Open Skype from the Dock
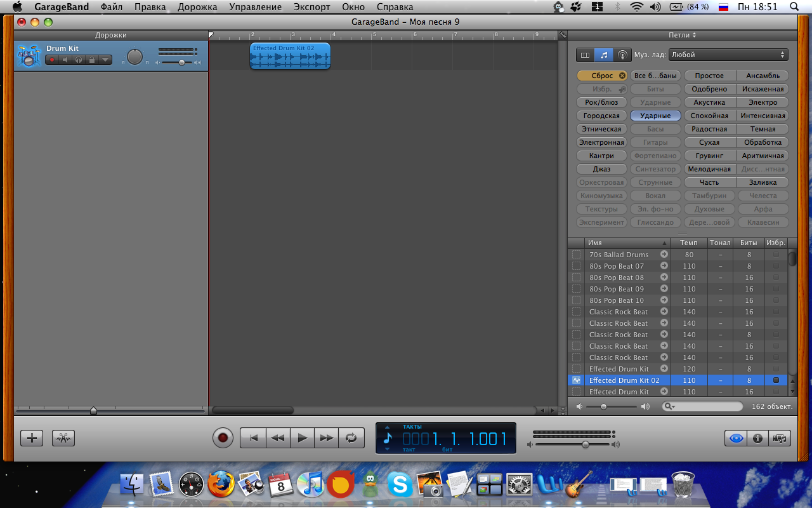The width and height of the screenshot is (812, 508). pyautogui.click(x=400, y=485)
